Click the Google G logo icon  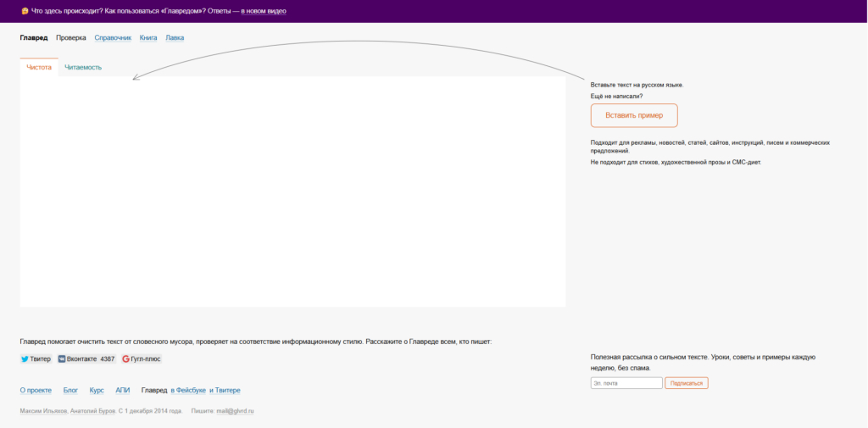click(x=125, y=359)
